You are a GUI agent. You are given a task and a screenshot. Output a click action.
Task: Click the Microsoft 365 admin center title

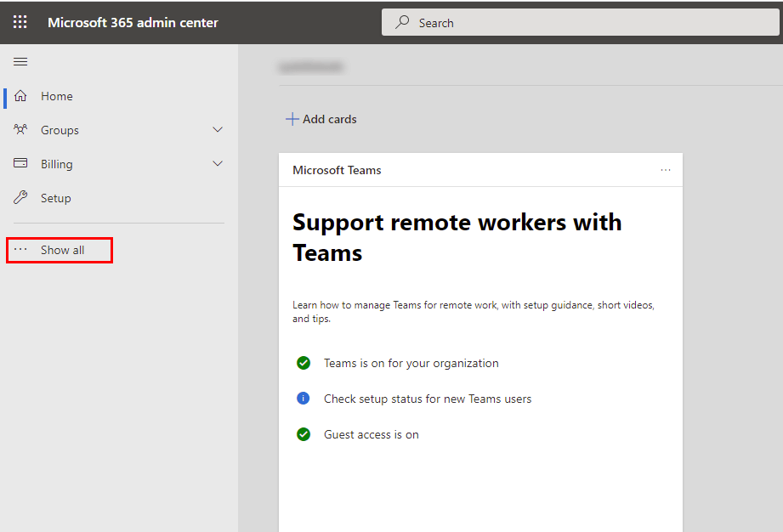[x=133, y=23]
